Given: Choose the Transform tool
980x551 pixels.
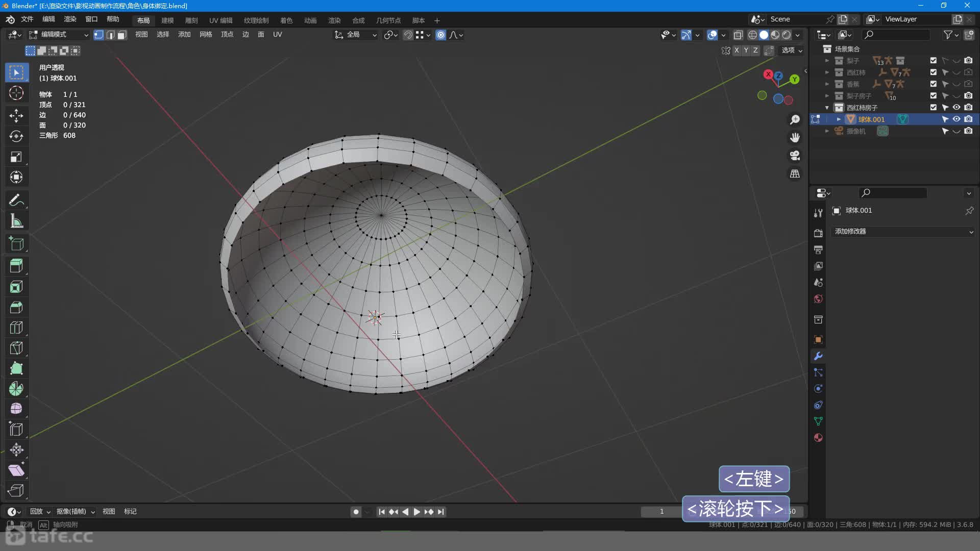Looking at the screenshot, I should 16,178.
